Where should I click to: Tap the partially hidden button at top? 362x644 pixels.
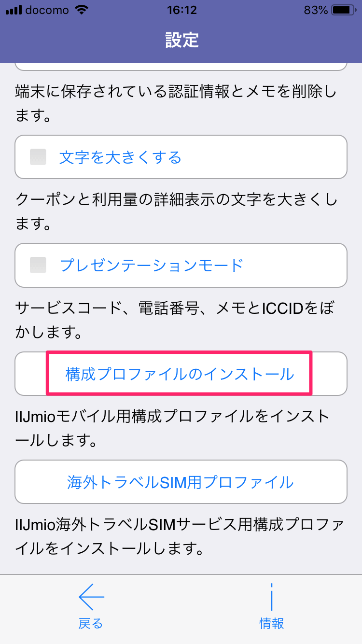click(181, 66)
